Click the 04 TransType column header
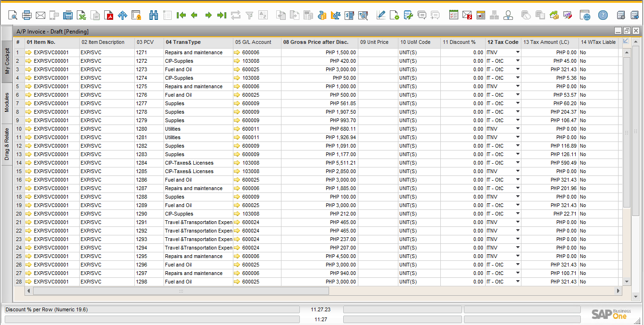This screenshot has height=325, width=644. point(198,42)
